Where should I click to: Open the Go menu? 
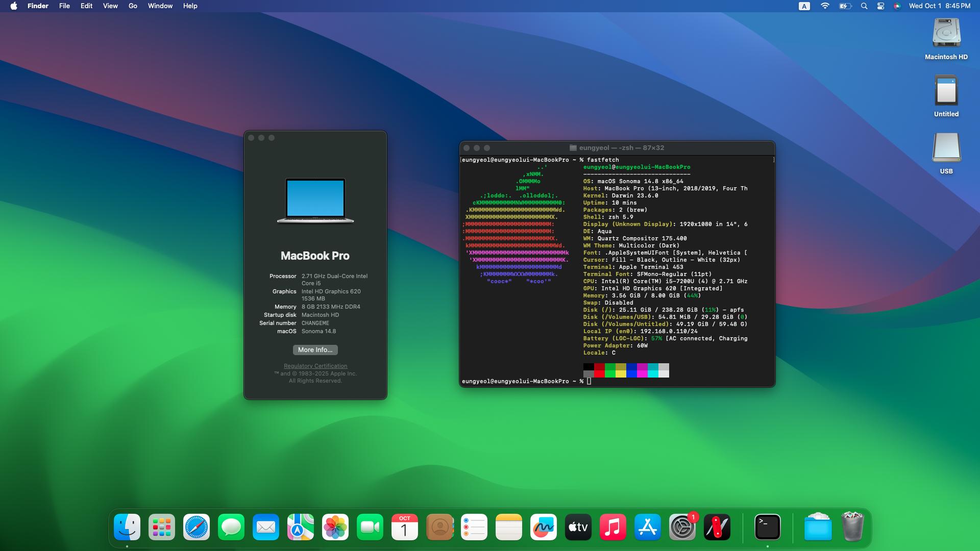(133, 6)
